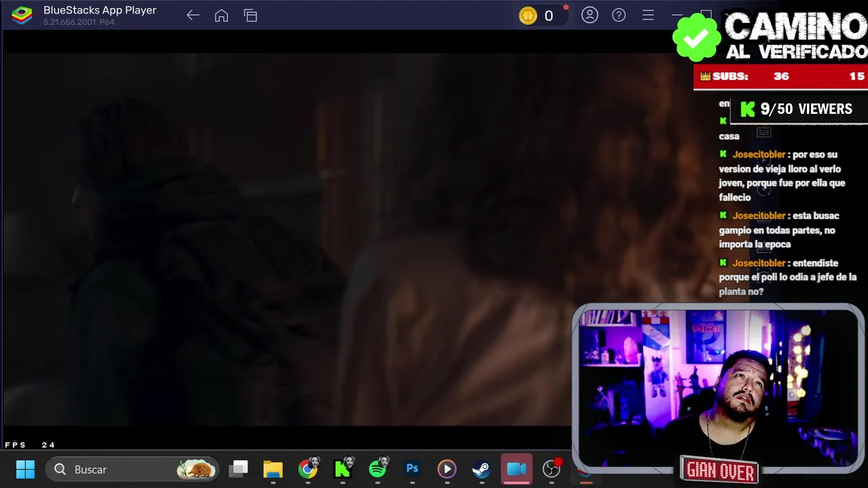Open the Windows Start menu

coord(25,469)
